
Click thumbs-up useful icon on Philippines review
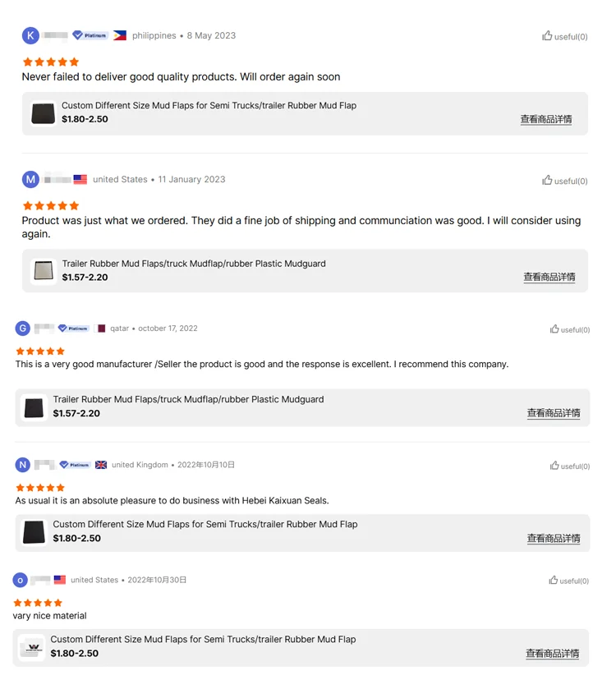pos(547,36)
